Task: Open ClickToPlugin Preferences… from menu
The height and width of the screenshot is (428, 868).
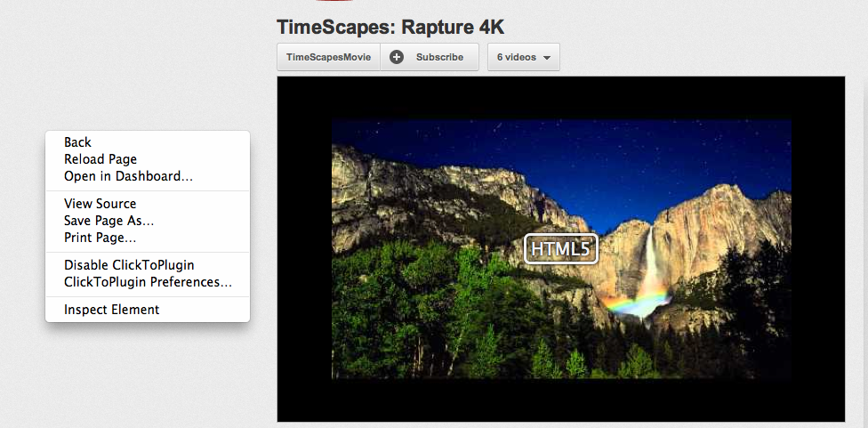Action: click(x=148, y=282)
